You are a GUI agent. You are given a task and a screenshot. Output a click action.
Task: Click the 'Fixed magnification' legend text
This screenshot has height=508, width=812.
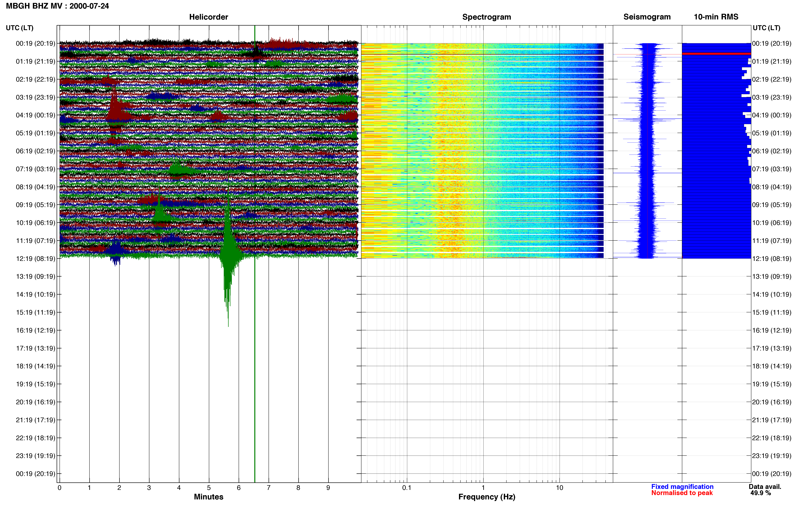(682, 486)
